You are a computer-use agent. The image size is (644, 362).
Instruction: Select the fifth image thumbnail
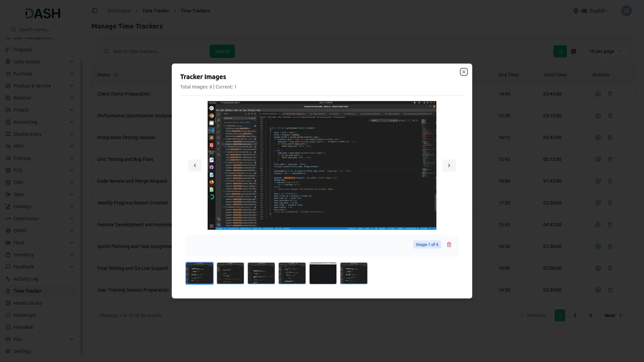point(323,273)
